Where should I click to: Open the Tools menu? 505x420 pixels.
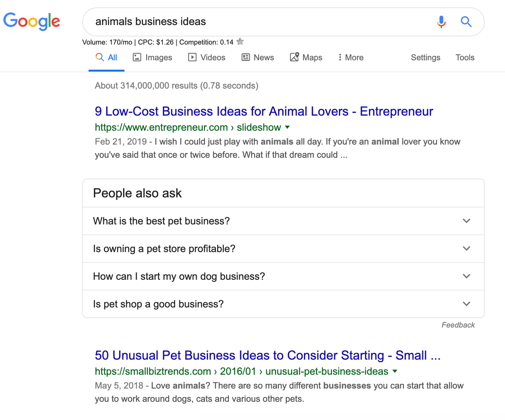pos(465,57)
